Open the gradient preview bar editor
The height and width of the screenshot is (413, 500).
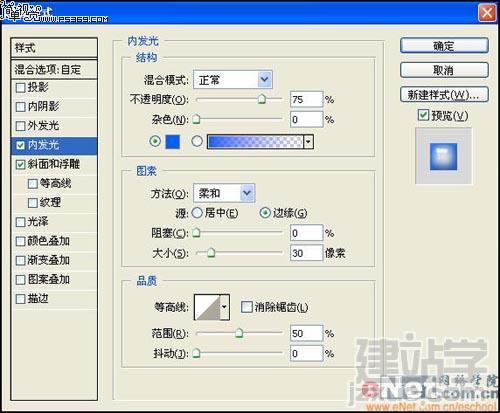pyautogui.click(x=255, y=142)
